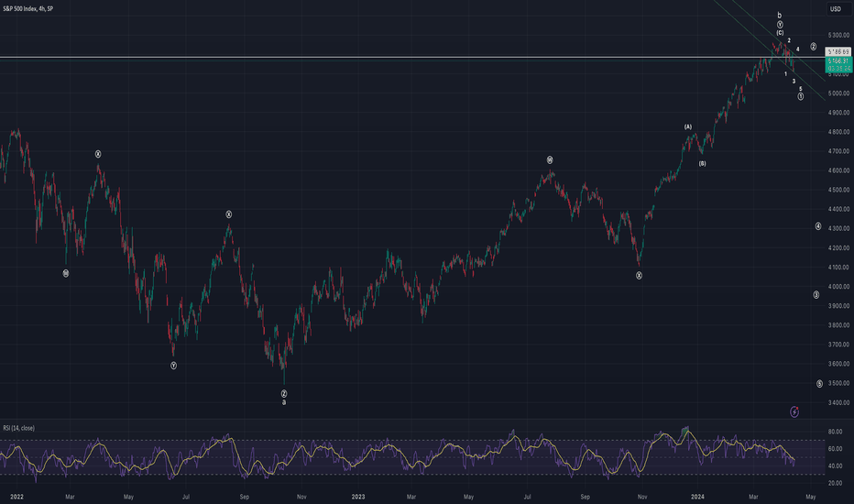This screenshot has height=504, width=854.
Task: Select circled W label at March 2022 low
Action: 66,273
